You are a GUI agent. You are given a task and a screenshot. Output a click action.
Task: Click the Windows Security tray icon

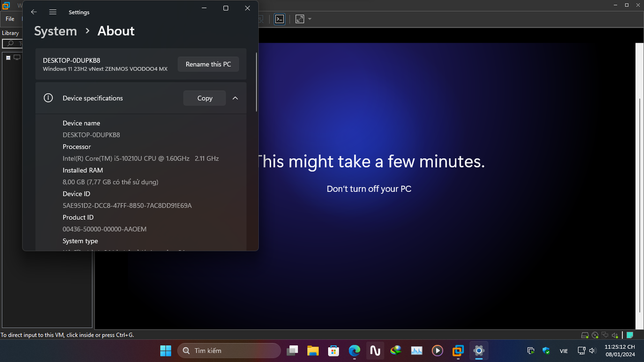(x=546, y=350)
